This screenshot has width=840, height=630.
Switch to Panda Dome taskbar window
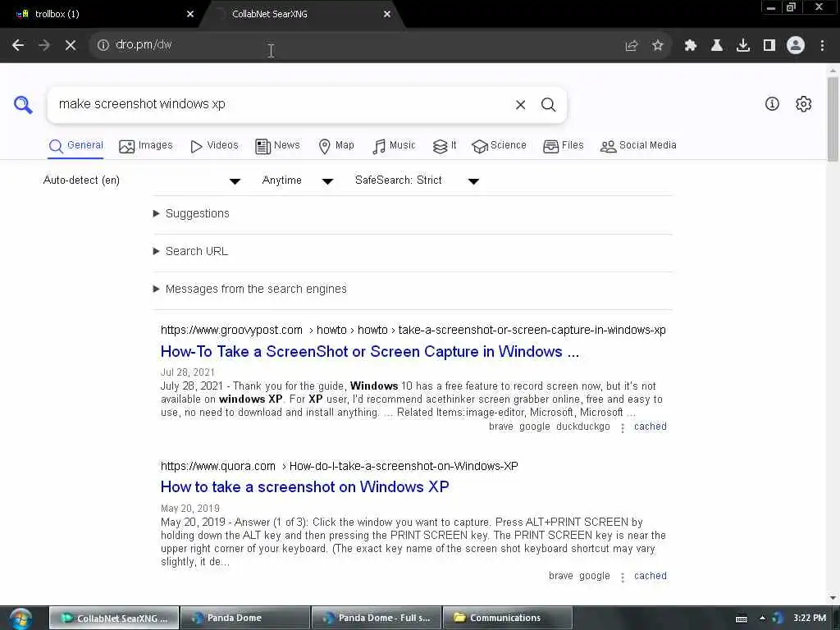coord(245,618)
